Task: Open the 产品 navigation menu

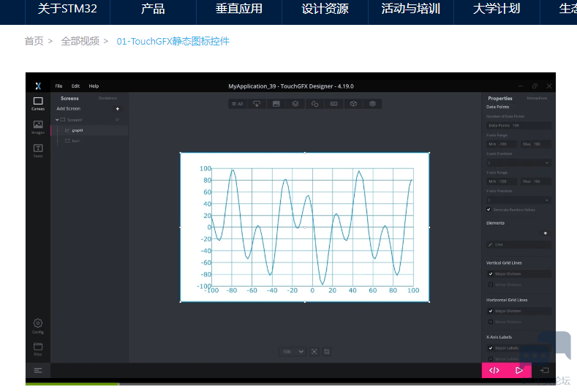Action: (x=153, y=9)
